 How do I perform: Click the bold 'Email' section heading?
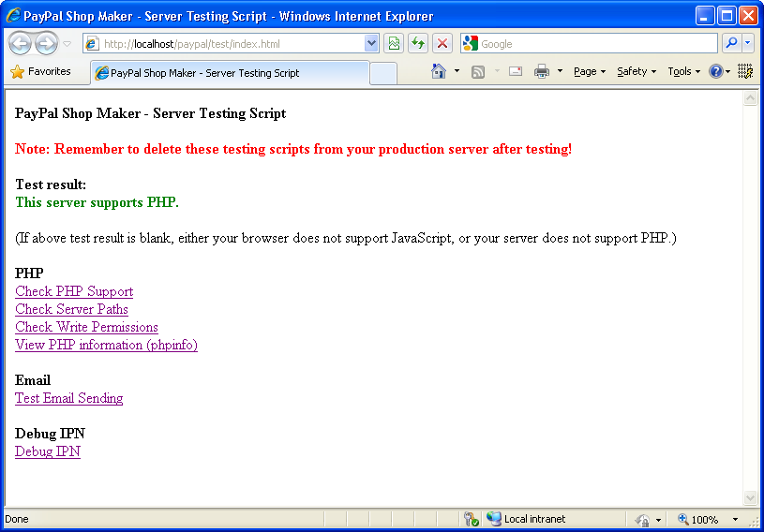coord(33,380)
